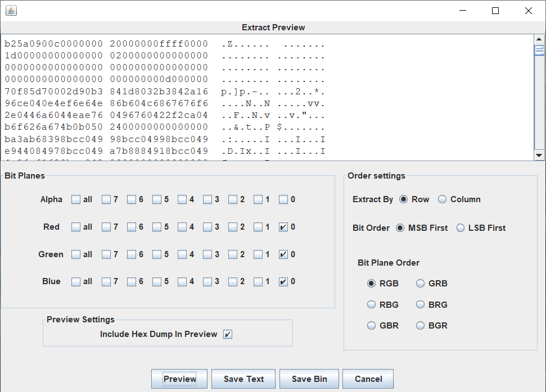Enable Red bit plane 3
The width and height of the screenshot is (546, 392).
click(207, 227)
